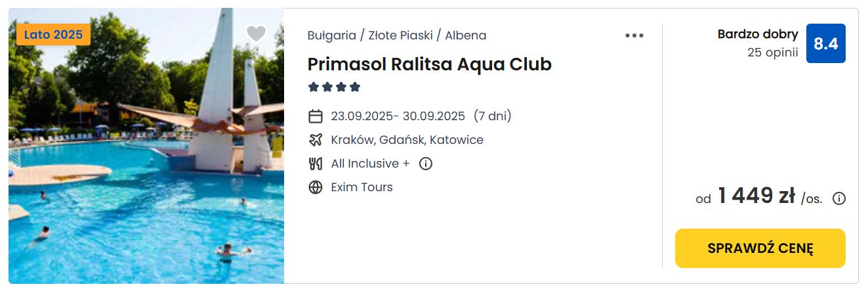Click the airplane departure icon
This screenshot has width=868, height=293.
(316, 140)
